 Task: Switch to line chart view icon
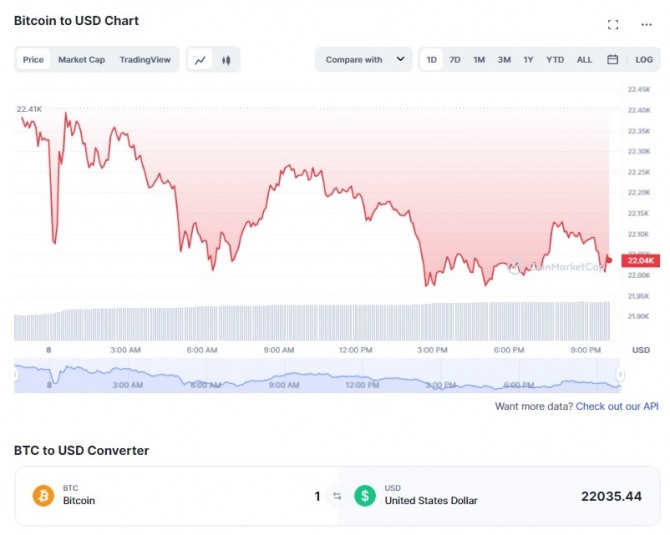pyautogui.click(x=200, y=60)
